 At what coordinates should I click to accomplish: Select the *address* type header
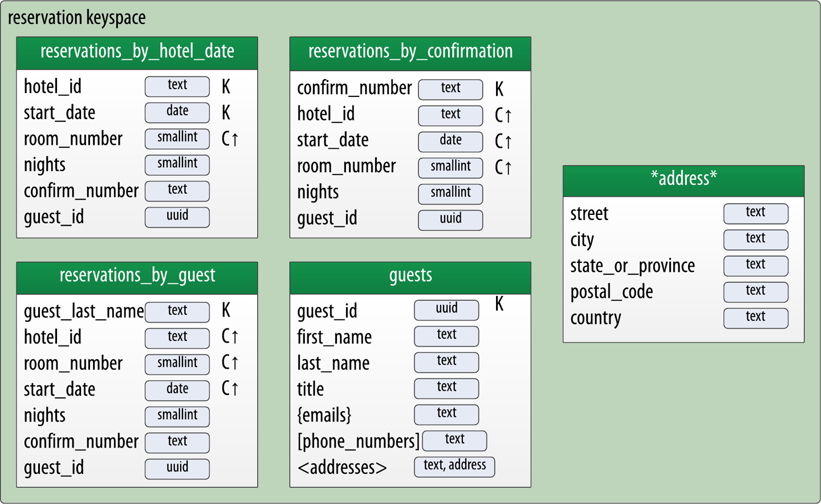(x=684, y=181)
